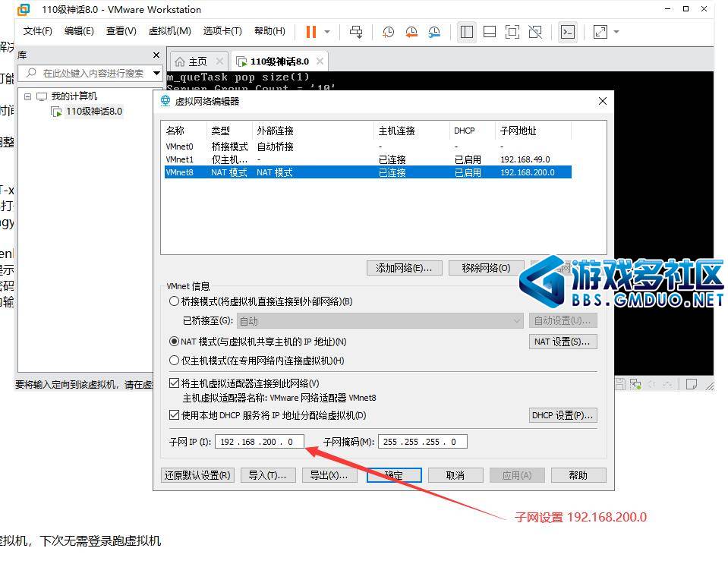The height and width of the screenshot is (564, 728).
Task: Open NAT 设置(S)... button
Action: (563, 342)
